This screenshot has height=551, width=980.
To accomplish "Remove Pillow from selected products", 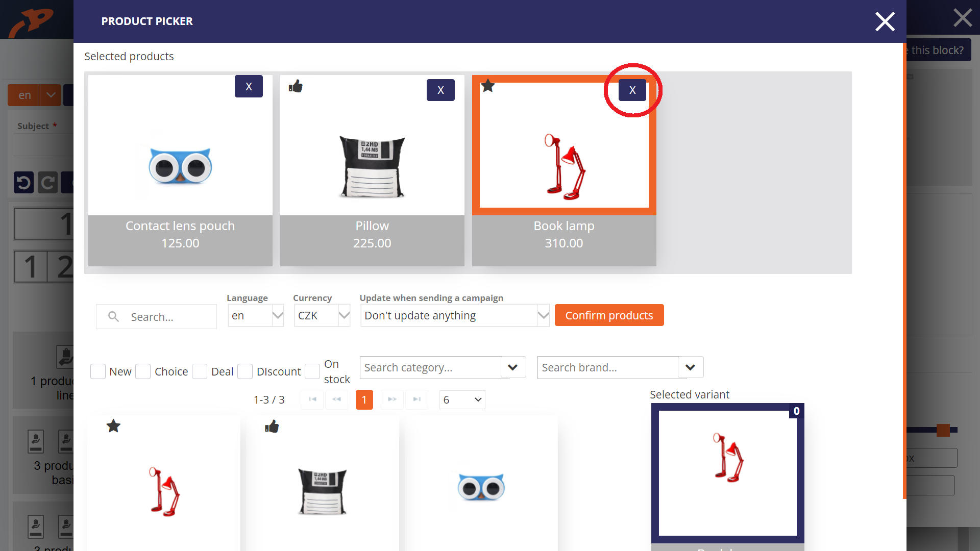I will 441,90.
